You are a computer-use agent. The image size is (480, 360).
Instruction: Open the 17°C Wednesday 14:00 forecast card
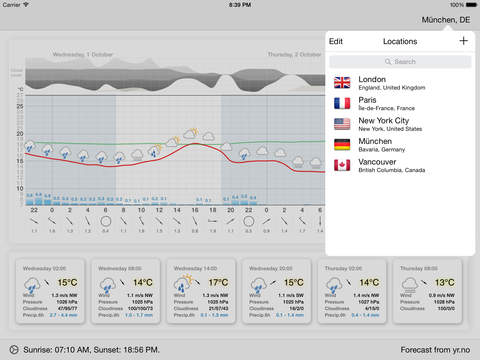click(x=201, y=292)
